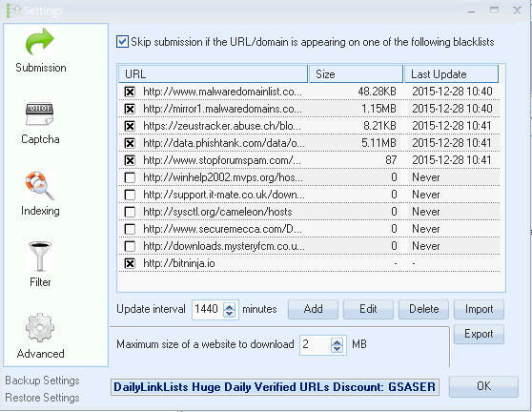
Task: Click the Export button
Action: tap(479, 334)
